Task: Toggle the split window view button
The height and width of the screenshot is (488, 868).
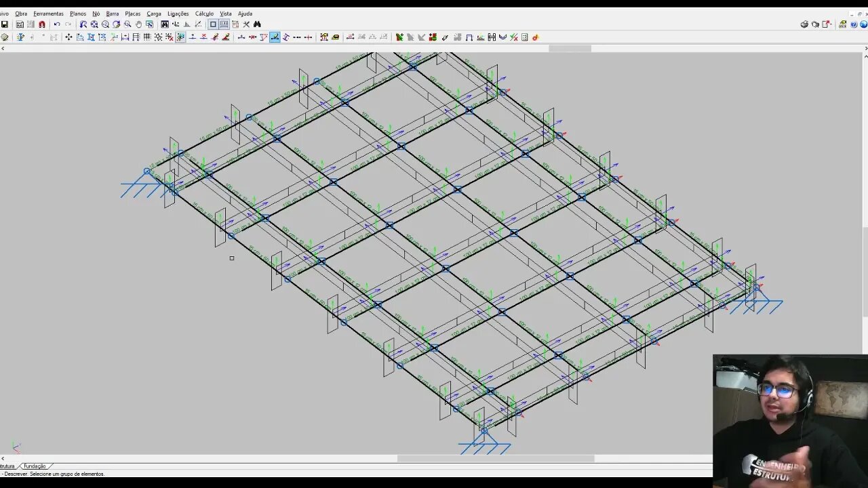Action: [224, 24]
